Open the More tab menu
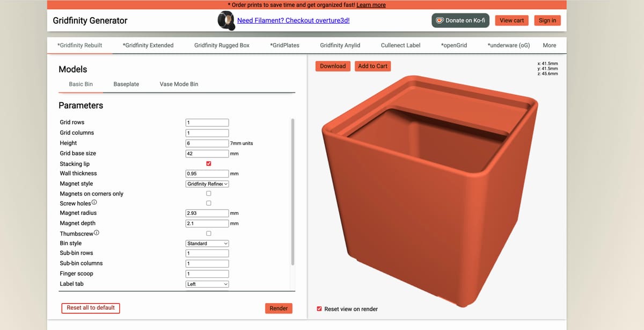 point(550,45)
